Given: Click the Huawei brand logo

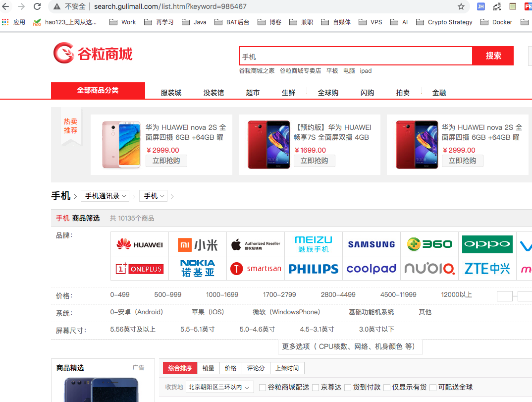Looking at the screenshot, I should pyautogui.click(x=139, y=244).
